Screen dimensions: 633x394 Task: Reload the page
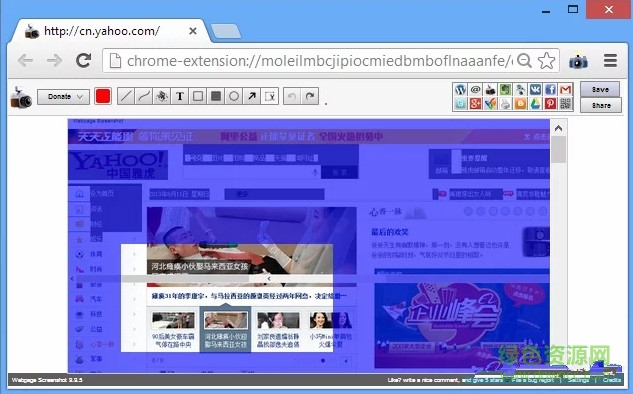point(84,61)
